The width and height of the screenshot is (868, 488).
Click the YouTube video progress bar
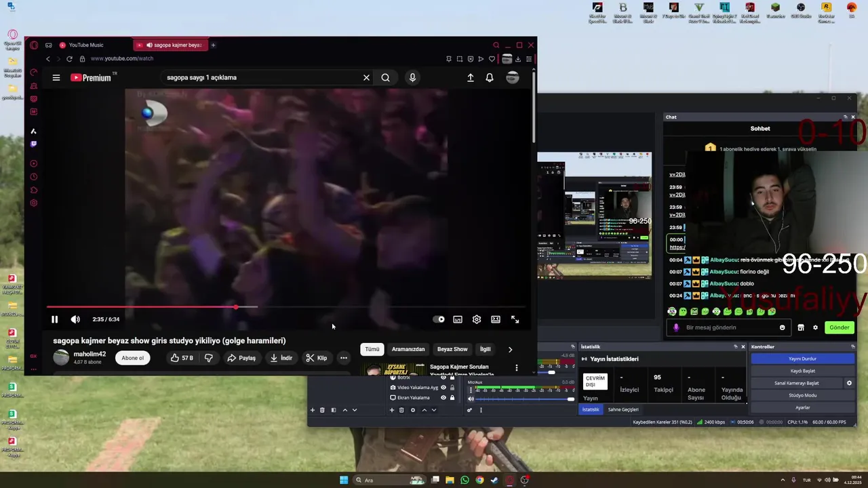[285, 307]
